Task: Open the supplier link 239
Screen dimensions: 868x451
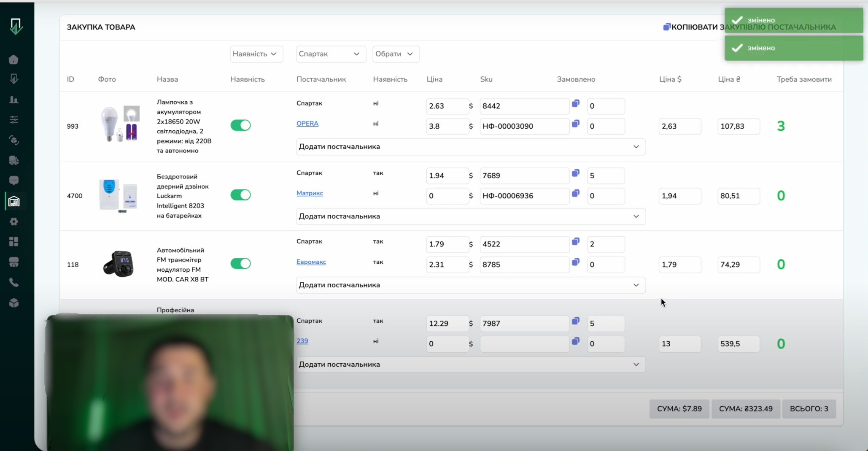Action: coord(302,341)
